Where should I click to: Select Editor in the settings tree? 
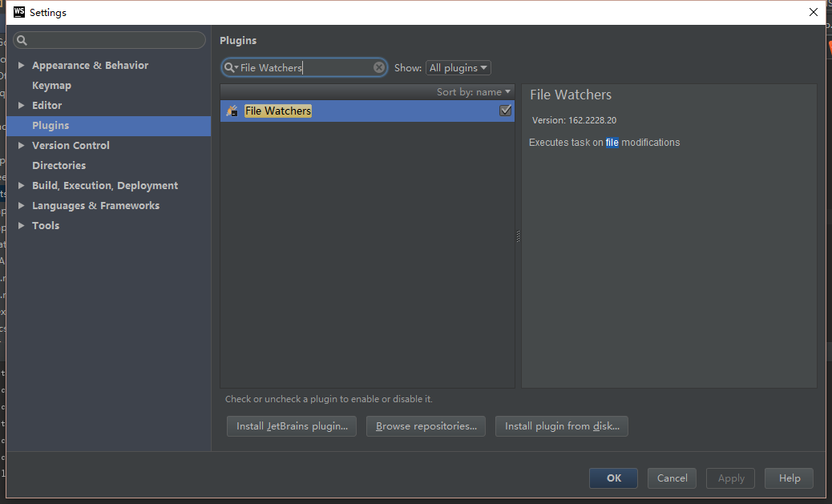46,105
